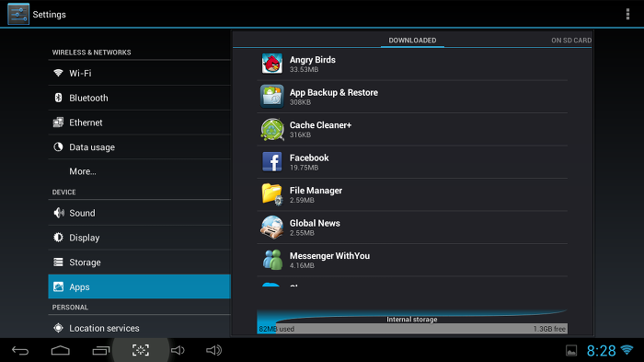Click the Sound speaker icon in the sidebar
Image resolution: width=644 pixels, height=362 pixels.
pos(59,213)
